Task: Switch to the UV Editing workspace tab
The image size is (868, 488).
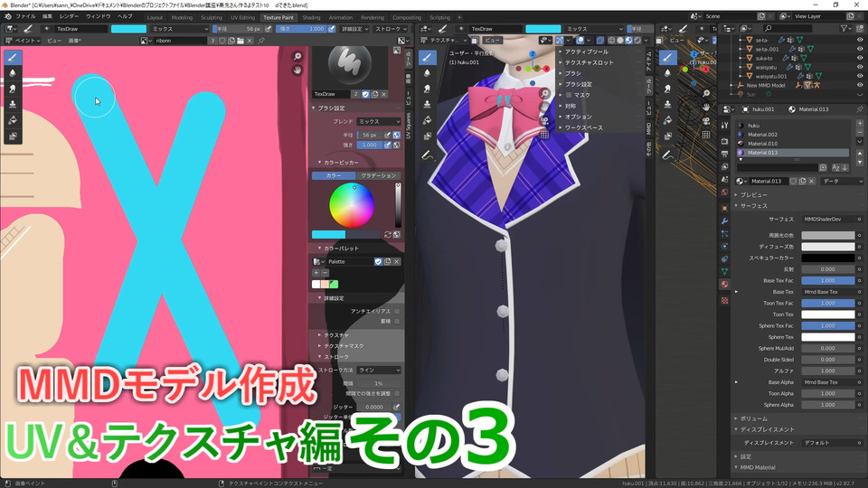Action: click(242, 18)
